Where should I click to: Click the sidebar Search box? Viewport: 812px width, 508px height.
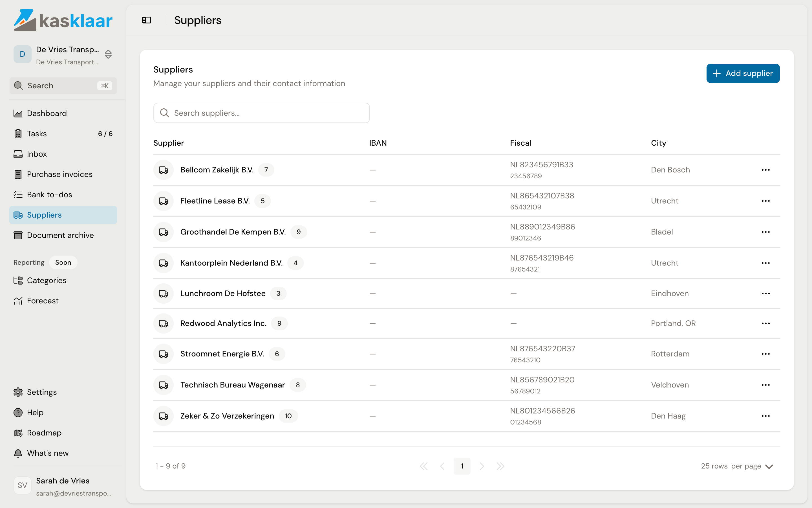(63, 86)
